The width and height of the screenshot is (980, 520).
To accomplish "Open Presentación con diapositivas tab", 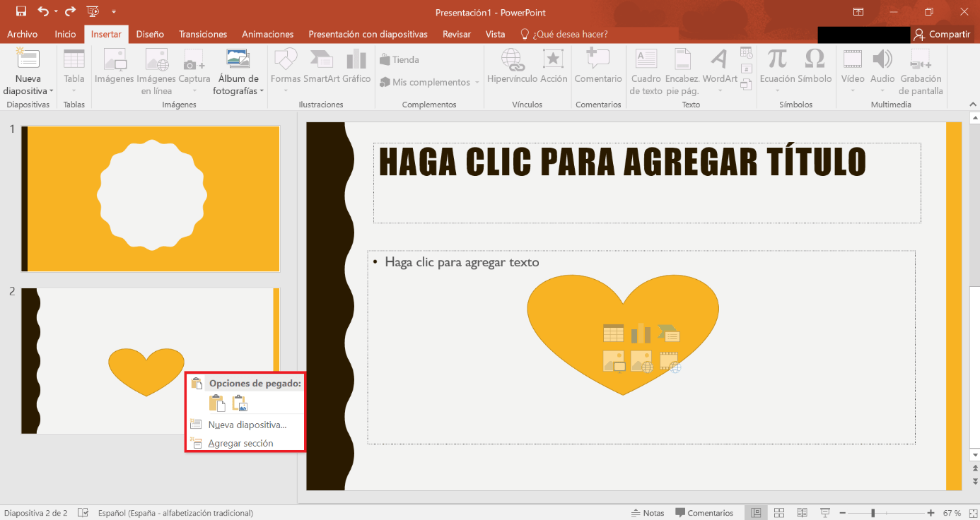I will point(368,34).
